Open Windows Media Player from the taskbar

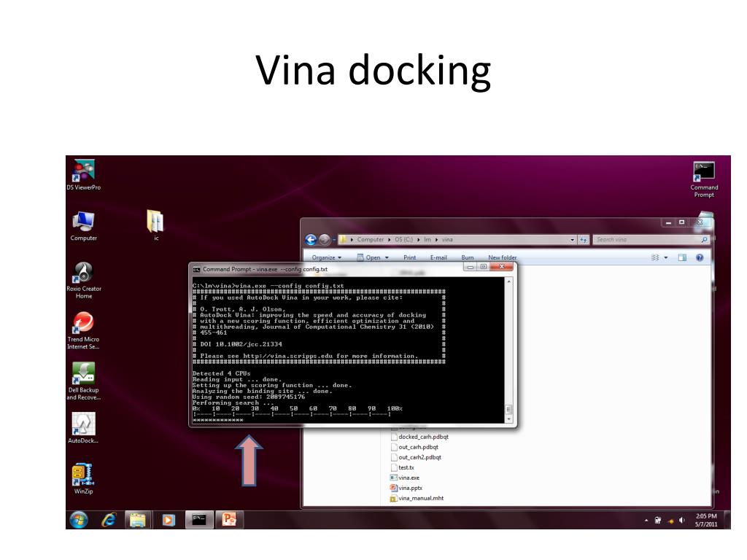click(169, 519)
